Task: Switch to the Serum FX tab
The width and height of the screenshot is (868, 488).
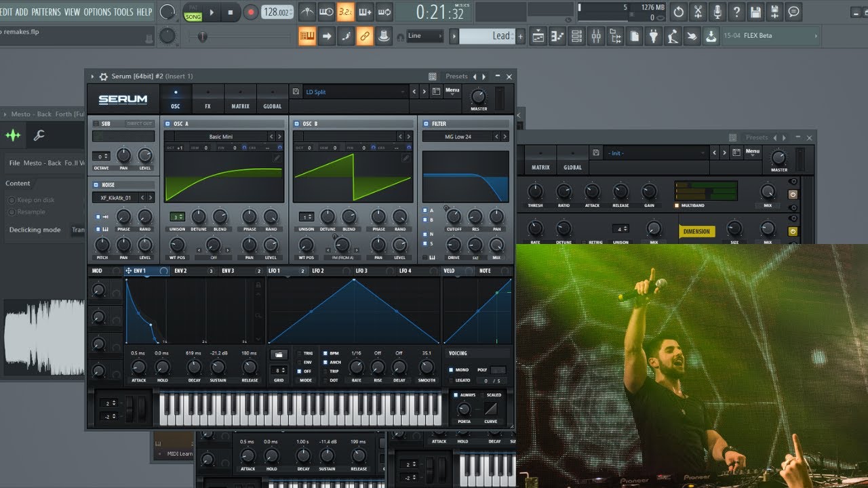Action: click(208, 98)
